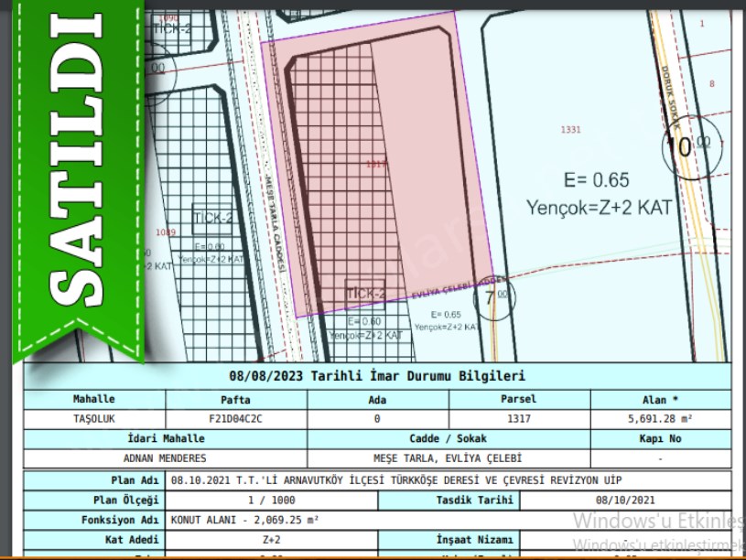Click parcel number 1331 on the map
The height and width of the screenshot is (560, 746).
pyautogui.click(x=570, y=130)
